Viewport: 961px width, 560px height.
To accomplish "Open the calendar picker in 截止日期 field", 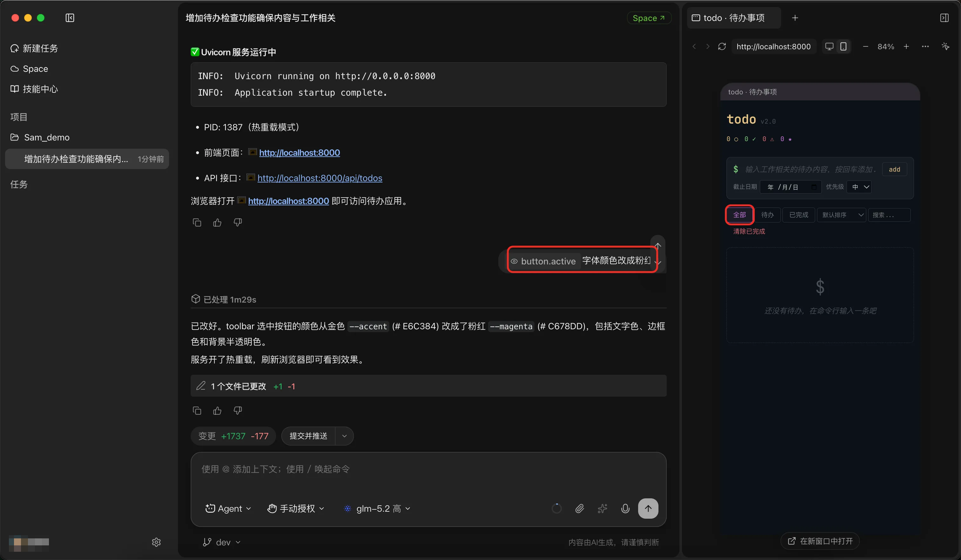I will pos(814,187).
